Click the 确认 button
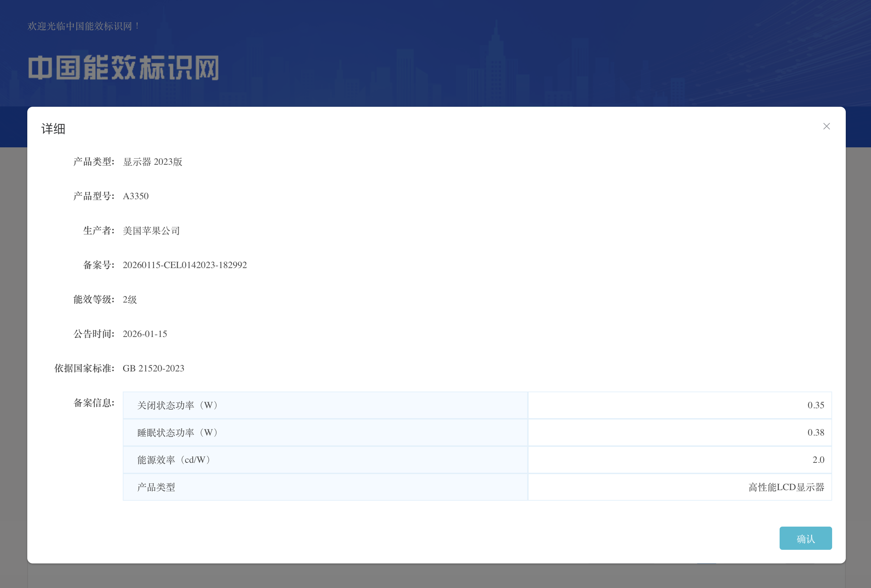This screenshot has width=871, height=588. tap(805, 538)
